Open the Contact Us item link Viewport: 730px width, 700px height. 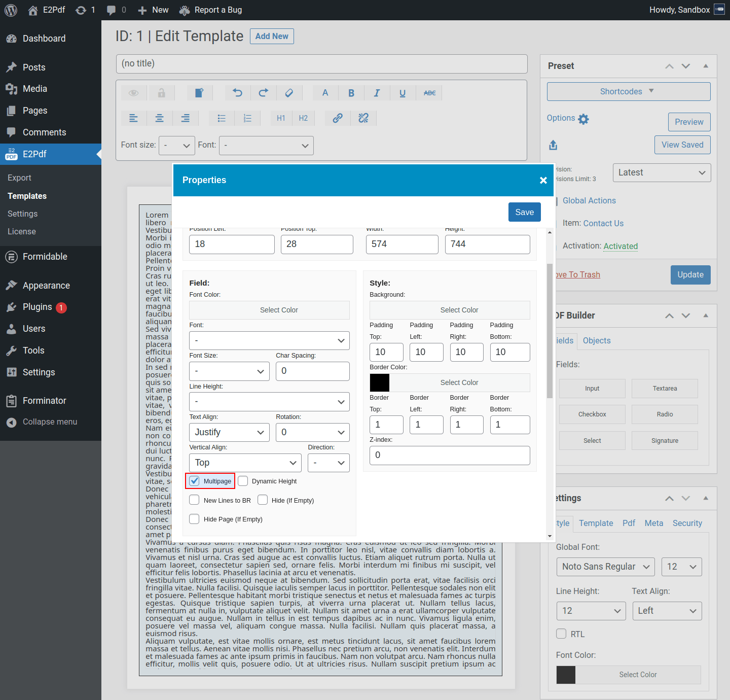coord(603,223)
